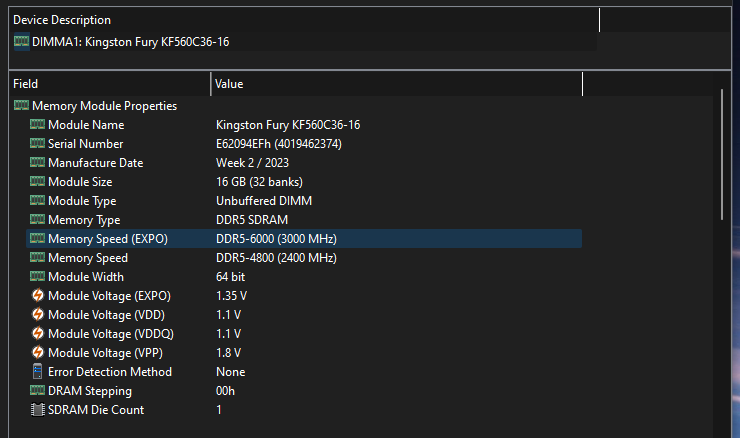740x438 pixels.
Task: Click the SDRAM Die Count icon
Action: (x=38, y=410)
